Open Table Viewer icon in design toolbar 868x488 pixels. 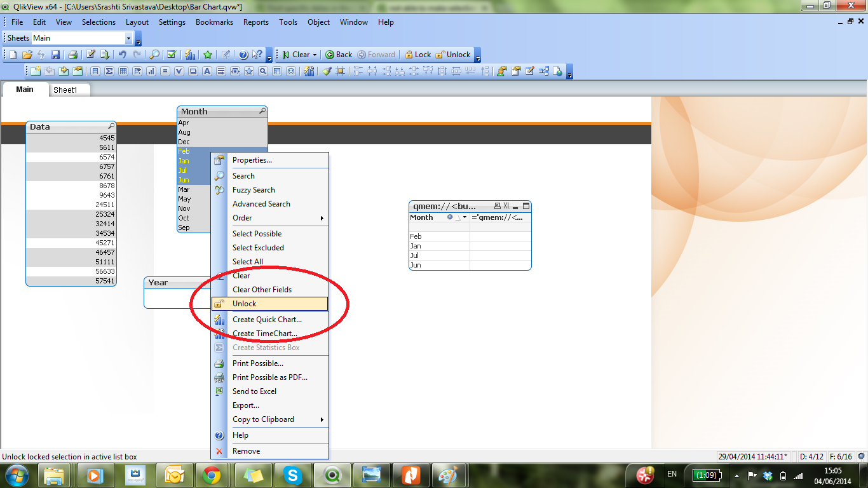coord(544,71)
